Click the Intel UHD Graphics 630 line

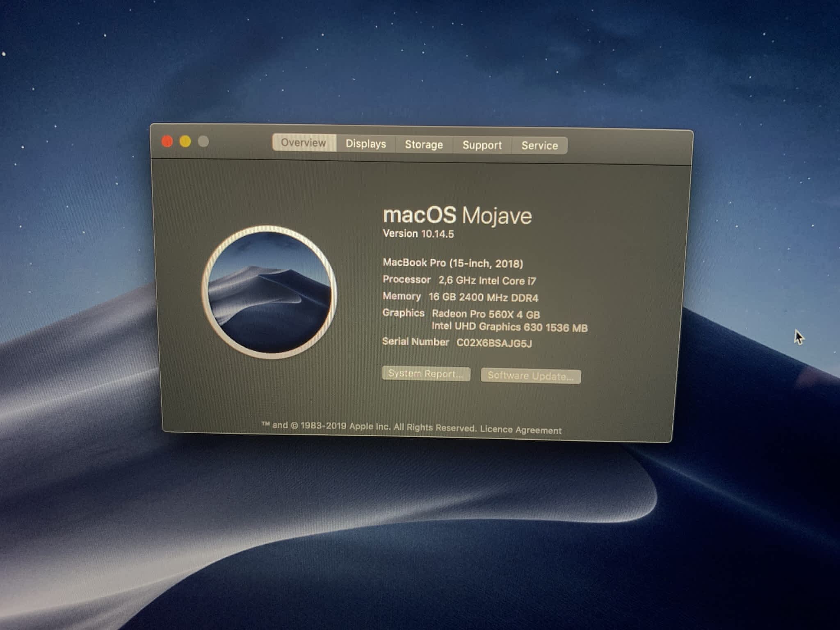(x=509, y=327)
